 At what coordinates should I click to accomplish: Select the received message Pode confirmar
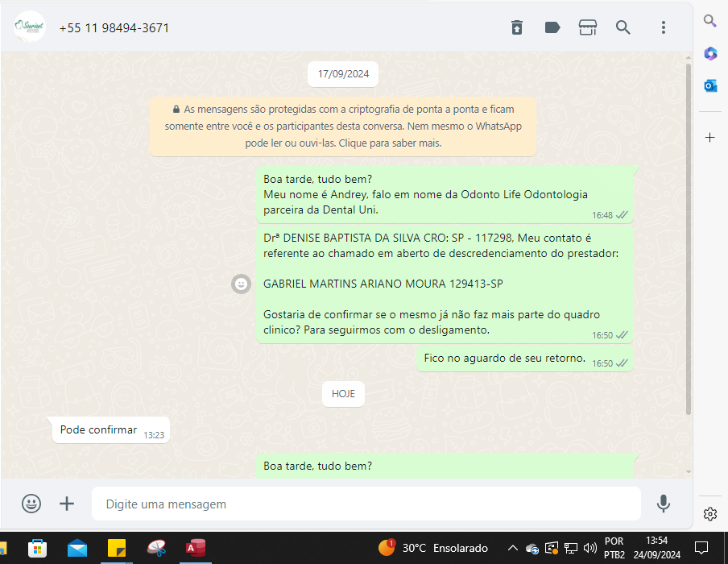(110, 430)
